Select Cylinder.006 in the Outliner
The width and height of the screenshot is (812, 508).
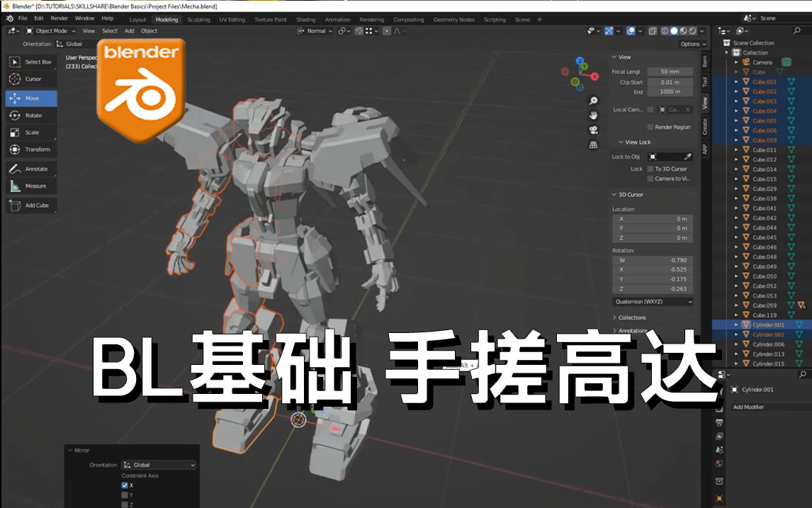[767, 343]
